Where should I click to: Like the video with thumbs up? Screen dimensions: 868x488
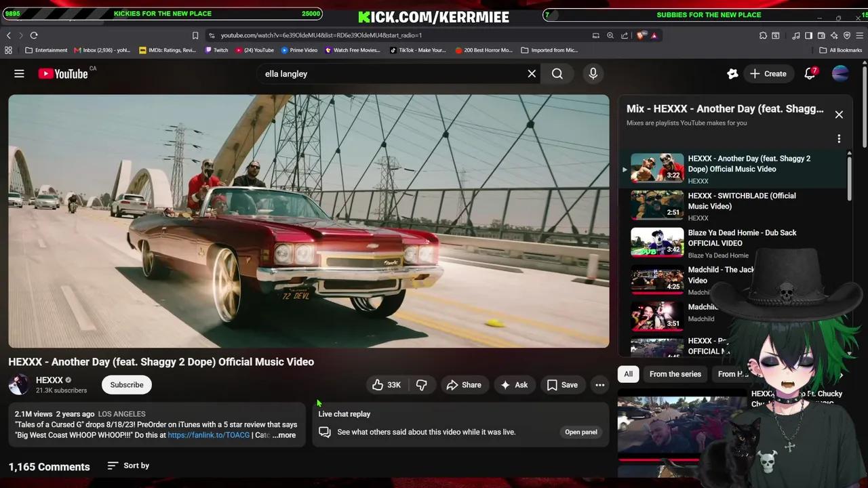(x=387, y=385)
